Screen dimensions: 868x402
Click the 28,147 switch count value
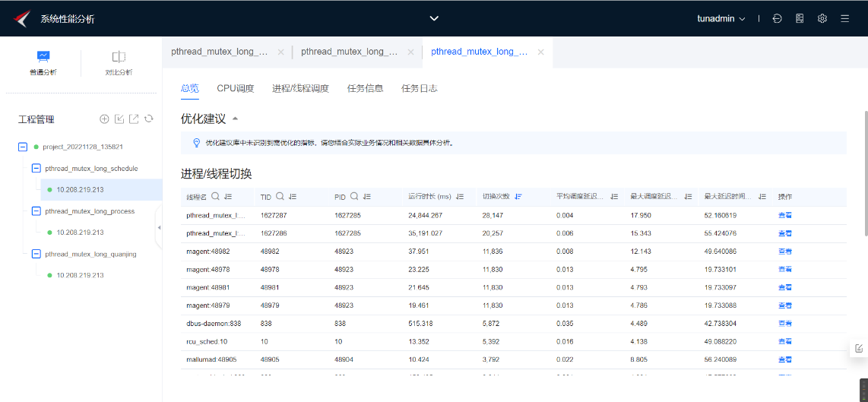493,215
